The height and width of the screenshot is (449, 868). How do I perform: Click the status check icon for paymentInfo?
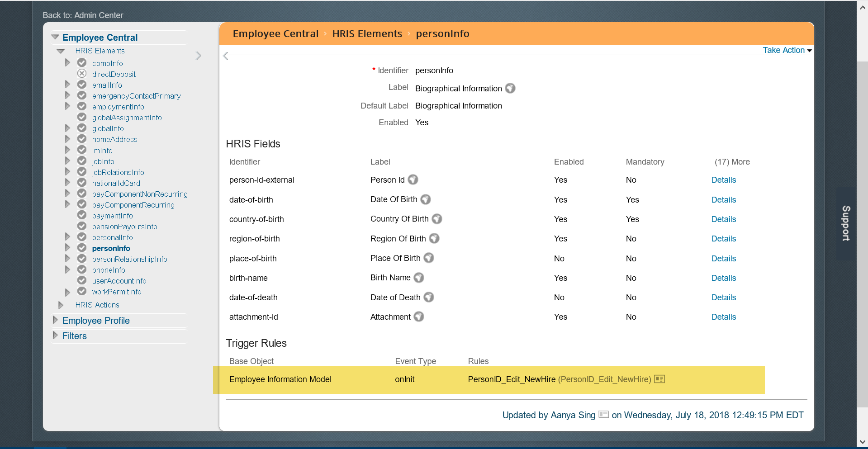(x=82, y=215)
